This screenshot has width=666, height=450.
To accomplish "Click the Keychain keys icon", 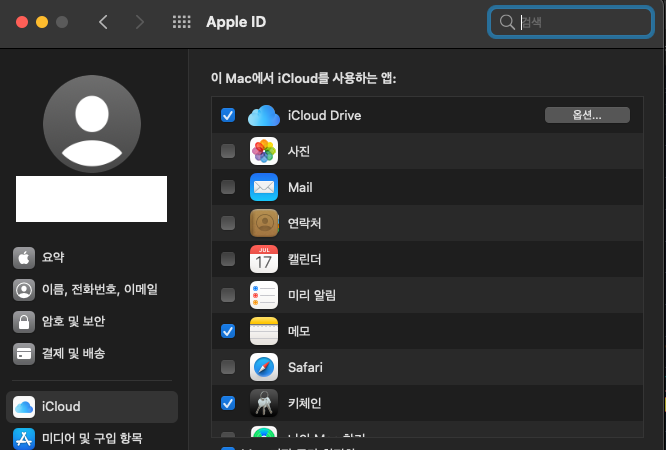I will tap(264, 403).
